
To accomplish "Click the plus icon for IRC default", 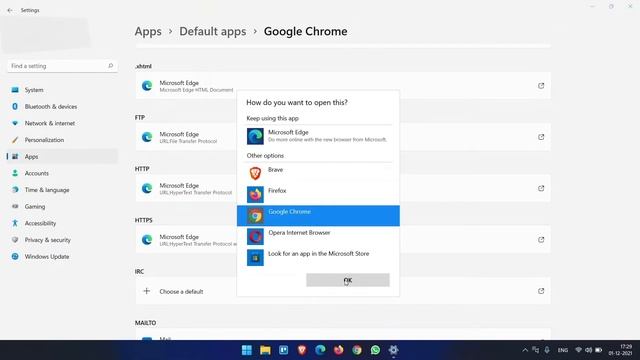I will (x=147, y=291).
